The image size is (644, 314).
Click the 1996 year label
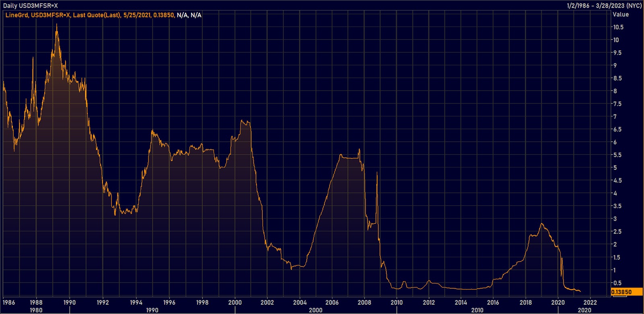tap(169, 302)
